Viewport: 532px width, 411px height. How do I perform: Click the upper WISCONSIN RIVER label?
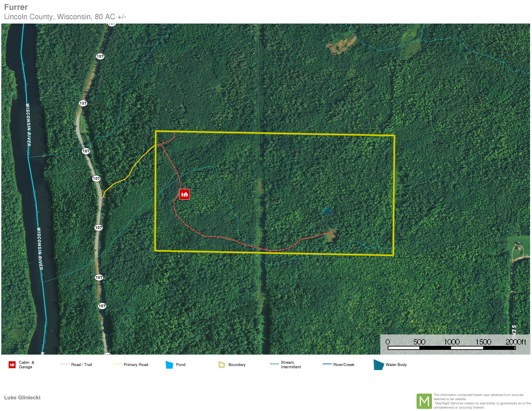[28, 125]
